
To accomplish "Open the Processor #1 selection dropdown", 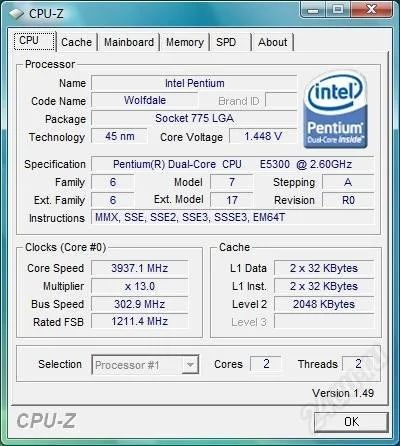I will pos(145,365).
